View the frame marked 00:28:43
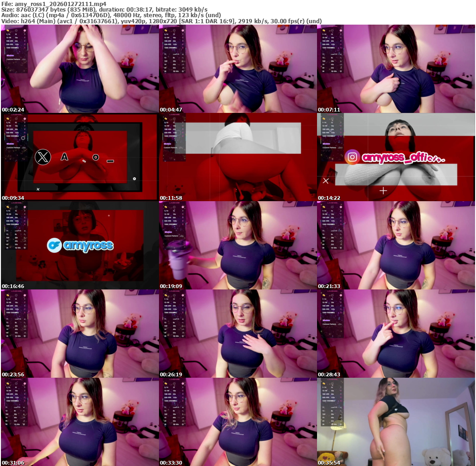476x466 pixels. click(x=396, y=334)
